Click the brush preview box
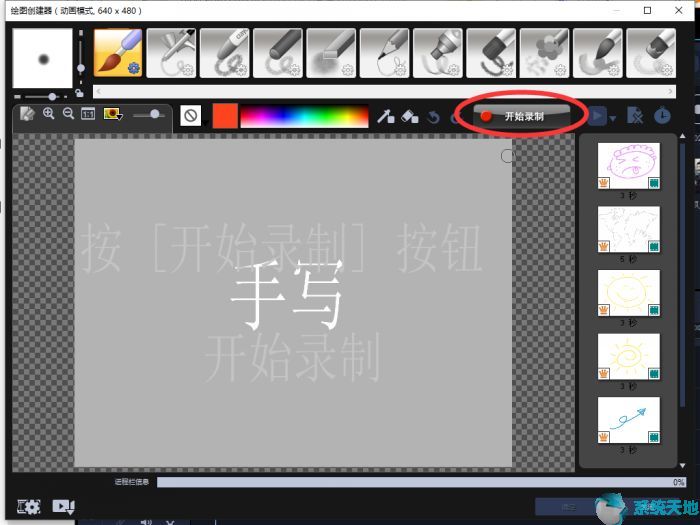The image size is (700, 525). [x=42, y=58]
